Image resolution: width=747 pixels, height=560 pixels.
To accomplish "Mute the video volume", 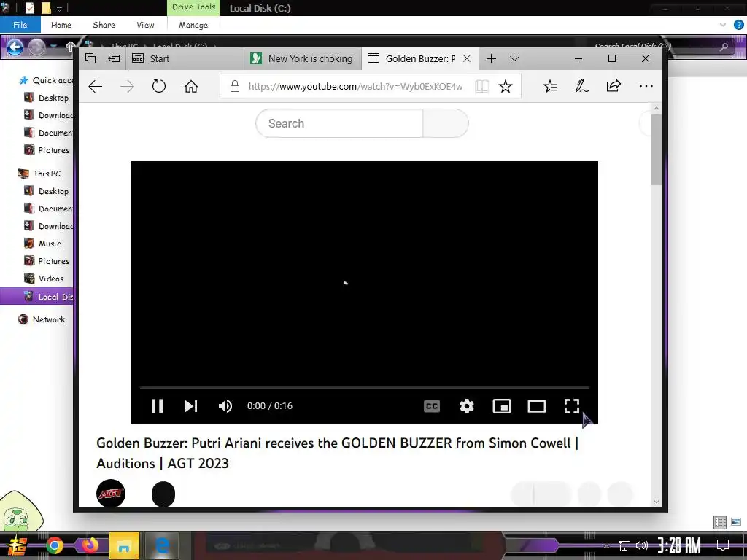I will [225, 406].
